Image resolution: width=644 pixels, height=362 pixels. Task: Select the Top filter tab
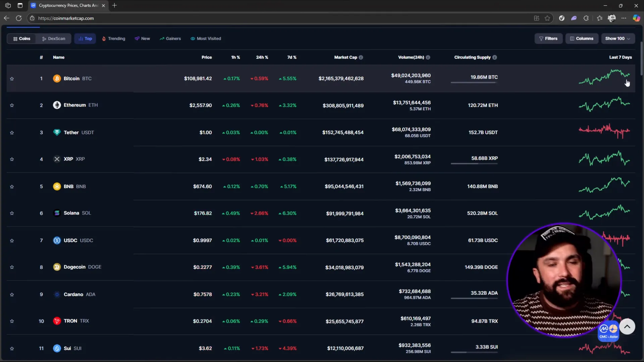[85, 39]
